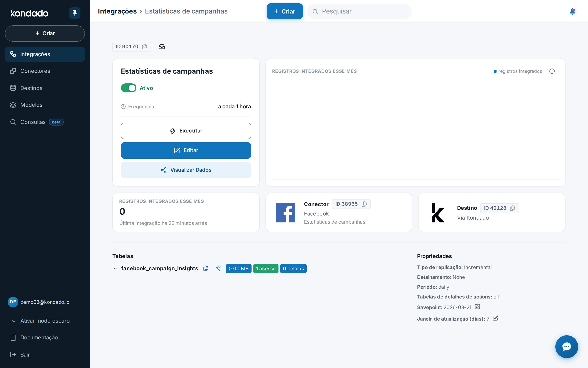Screen dimensions: 588x368
Task: Click the sidebar Criar button
Action: click(45, 33)
